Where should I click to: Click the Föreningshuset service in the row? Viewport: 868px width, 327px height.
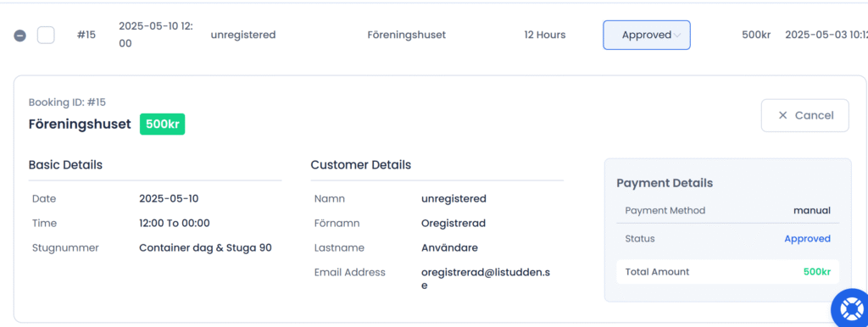coord(406,35)
